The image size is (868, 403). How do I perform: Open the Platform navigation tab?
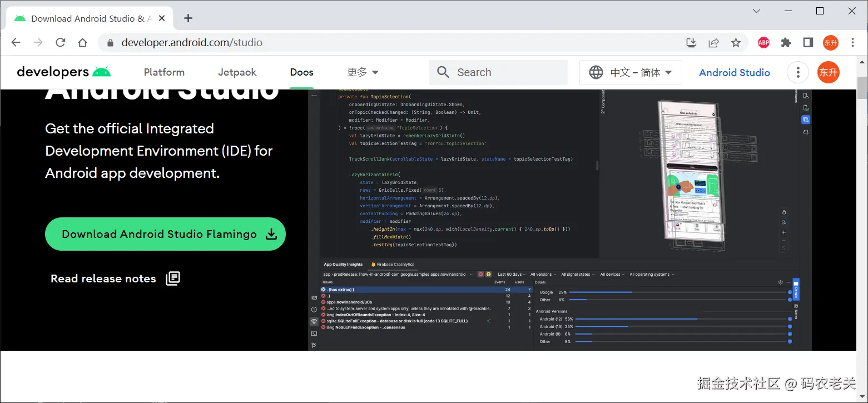[x=164, y=72]
